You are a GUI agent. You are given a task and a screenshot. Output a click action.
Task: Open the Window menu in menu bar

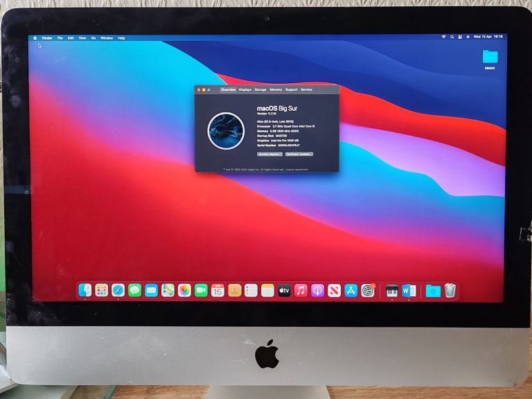point(106,38)
